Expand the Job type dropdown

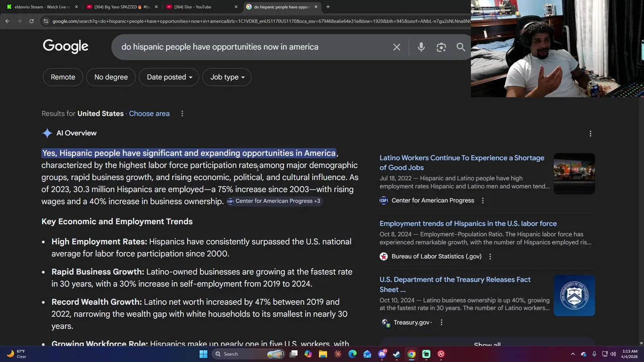[x=227, y=77]
